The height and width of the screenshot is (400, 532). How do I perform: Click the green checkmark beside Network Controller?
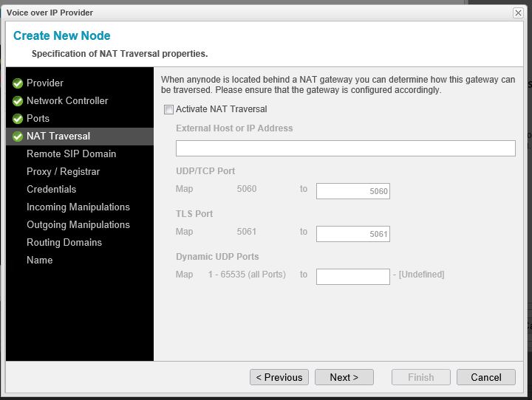point(18,101)
